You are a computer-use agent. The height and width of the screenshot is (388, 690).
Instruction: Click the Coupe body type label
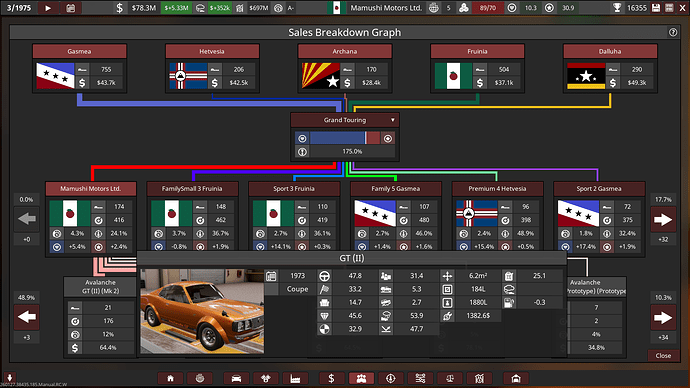297,289
